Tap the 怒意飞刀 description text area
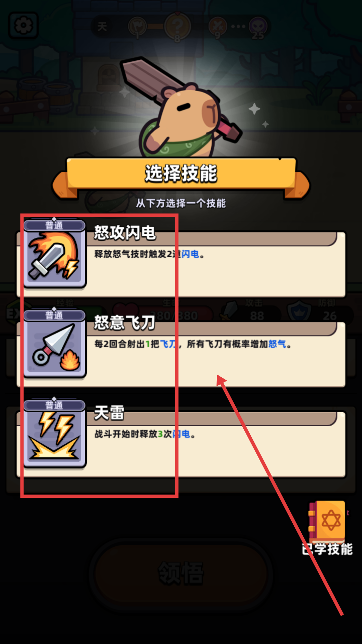The height and width of the screenshot is (644, 362). tap(193, 344)
